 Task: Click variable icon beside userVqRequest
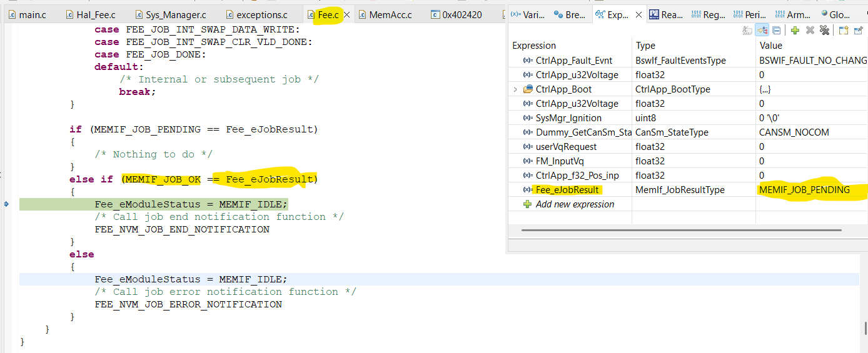pyautogui.click(x=528, y=147)
